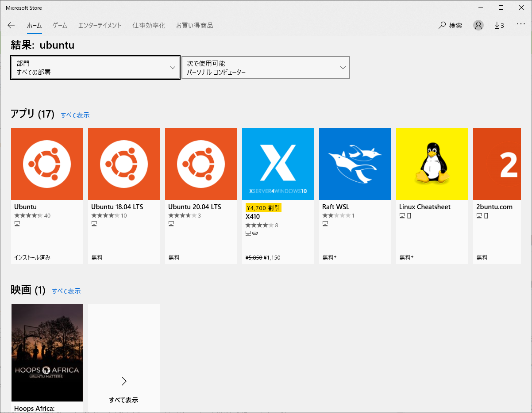Open the Hoops Africa movie thumbnail
The image size is (532, 413).
coord(47,353)
